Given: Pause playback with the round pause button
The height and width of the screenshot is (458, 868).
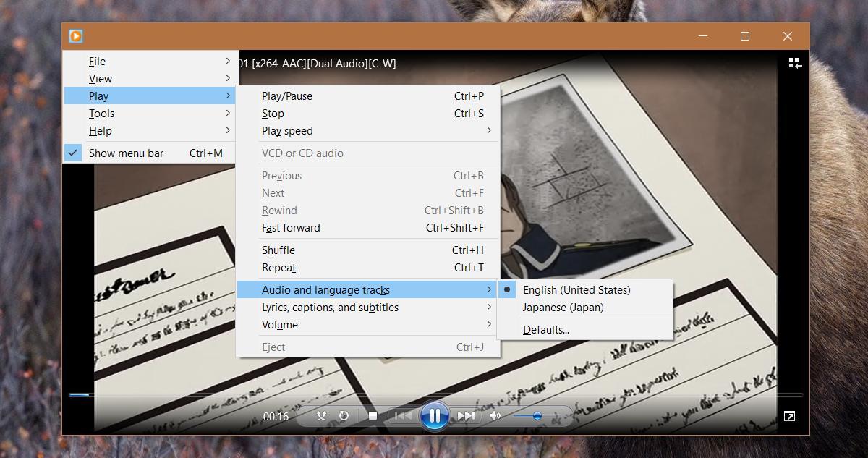Looking at the screenshot, I should [435, 415].
